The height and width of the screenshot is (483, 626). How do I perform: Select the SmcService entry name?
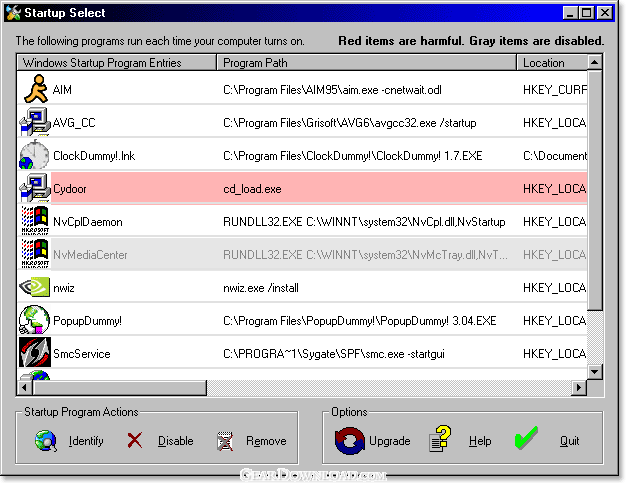[x=82, y=354]
